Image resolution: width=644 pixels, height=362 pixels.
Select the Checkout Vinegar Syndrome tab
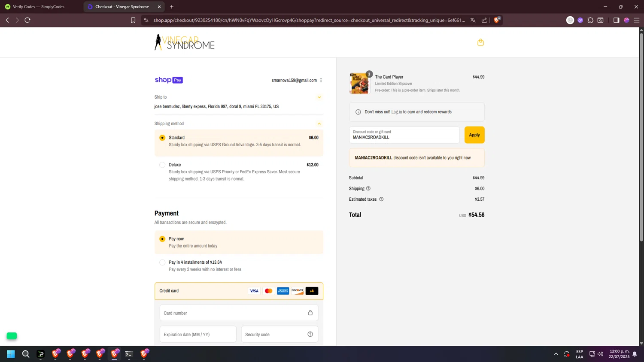122,7
